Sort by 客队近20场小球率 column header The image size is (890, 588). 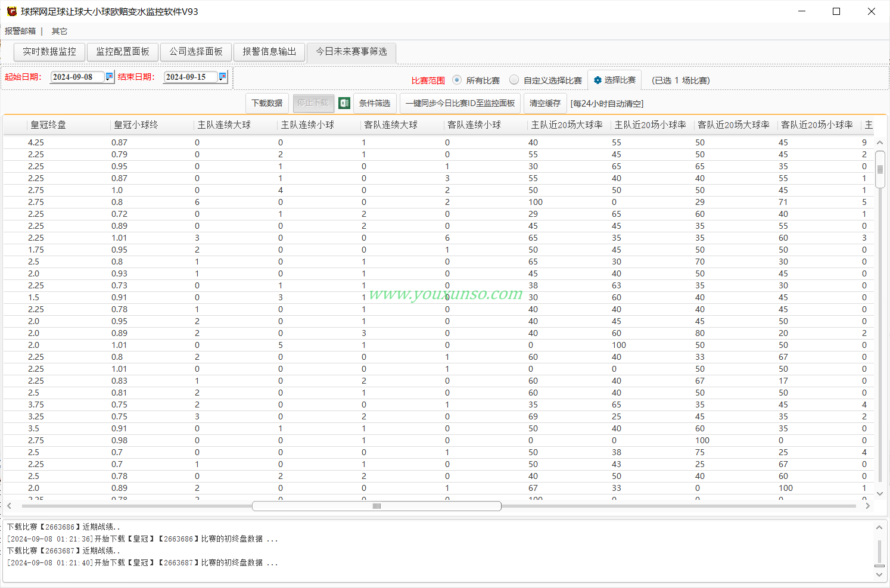click(820, 125)
